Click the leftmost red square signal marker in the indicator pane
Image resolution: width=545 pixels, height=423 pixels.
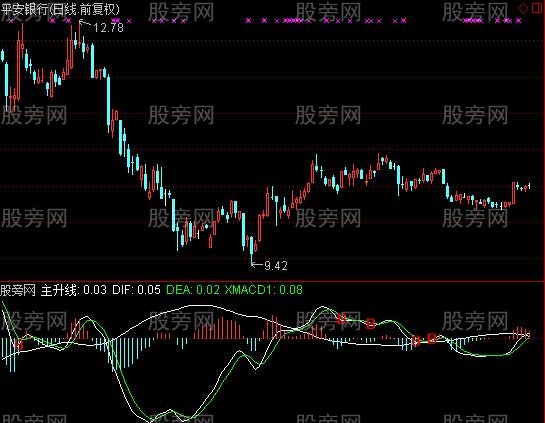[19, 345]
